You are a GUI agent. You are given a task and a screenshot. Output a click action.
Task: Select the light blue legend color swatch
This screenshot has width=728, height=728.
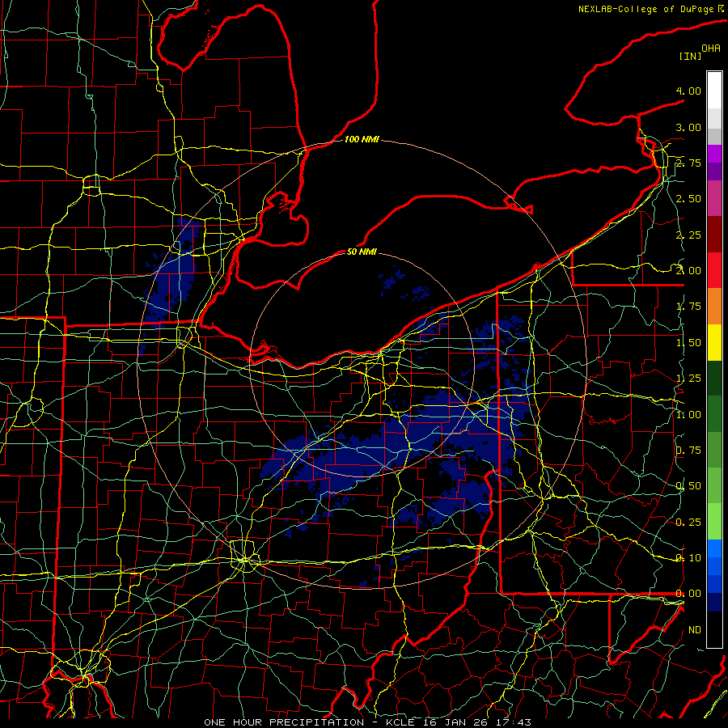coord(714,548)
